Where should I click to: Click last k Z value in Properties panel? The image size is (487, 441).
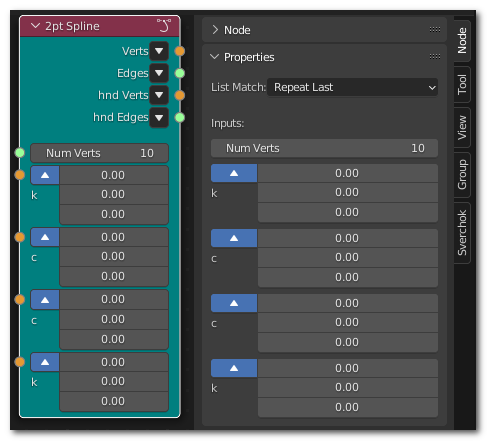pos(348,407)
